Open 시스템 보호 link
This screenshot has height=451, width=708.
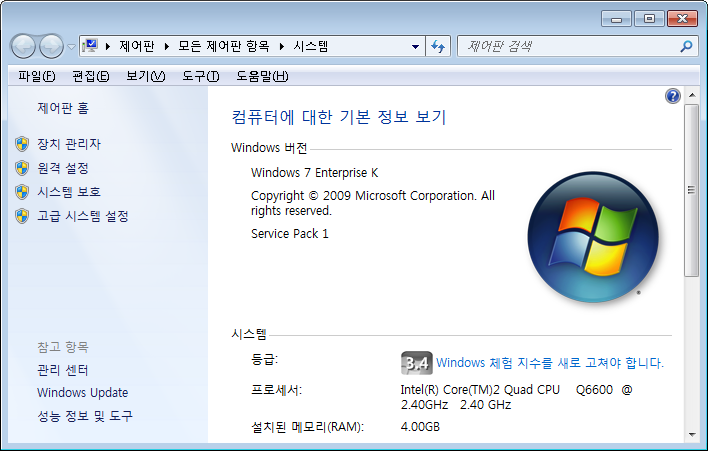(x=69, y=192)
